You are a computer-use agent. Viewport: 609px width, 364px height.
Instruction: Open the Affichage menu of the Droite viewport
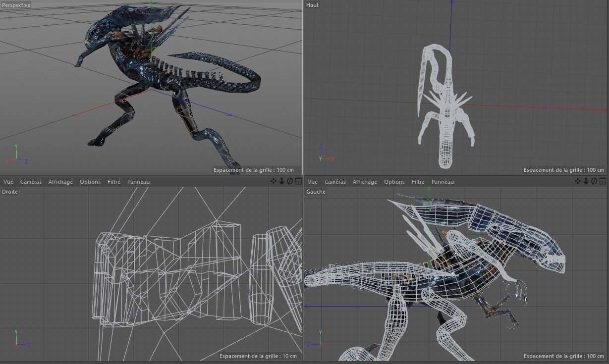pos(60,182)
